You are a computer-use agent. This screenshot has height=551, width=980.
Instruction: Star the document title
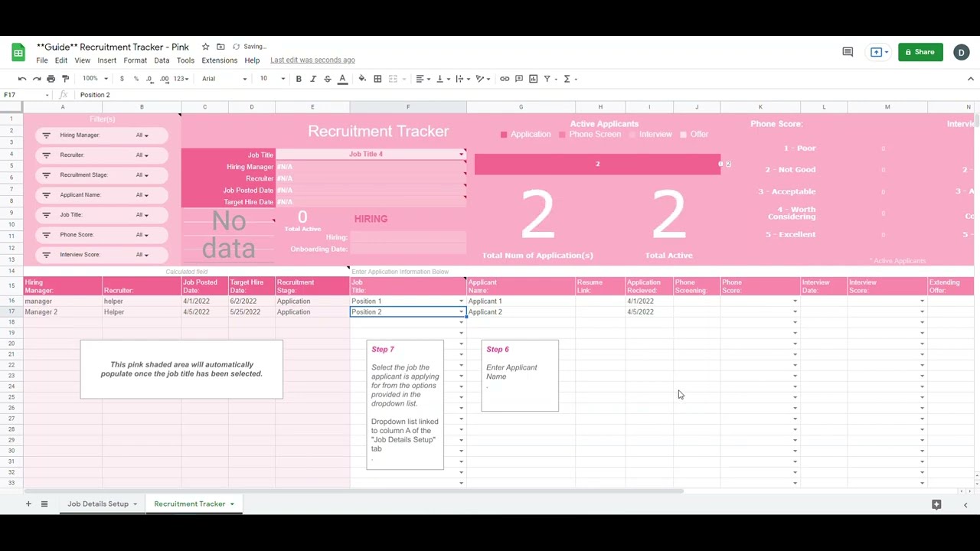click(205, 47)
